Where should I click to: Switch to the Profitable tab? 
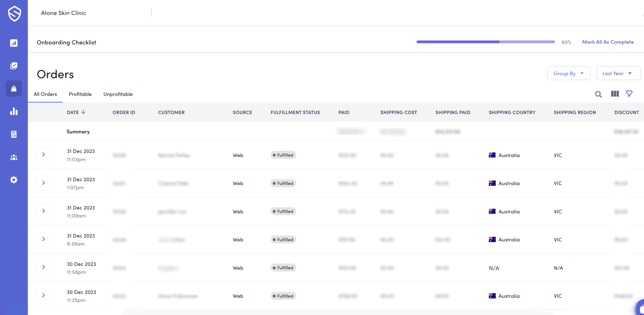(80, 94)
